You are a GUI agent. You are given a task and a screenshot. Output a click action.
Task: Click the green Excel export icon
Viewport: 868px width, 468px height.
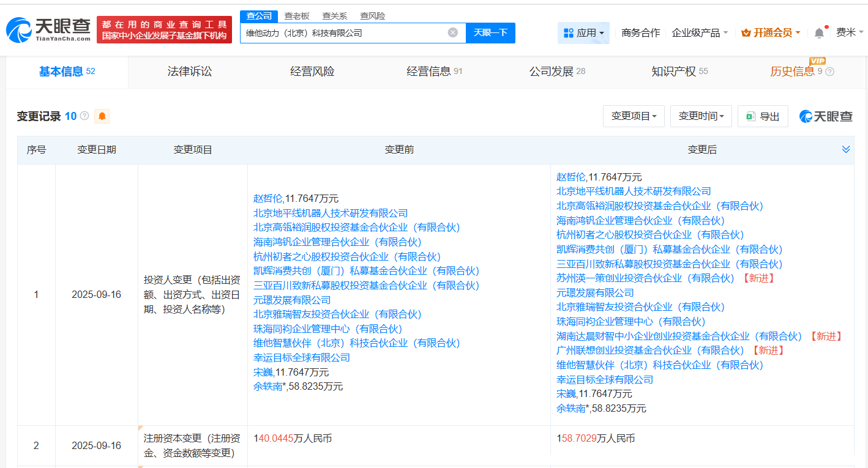[750, 116]
